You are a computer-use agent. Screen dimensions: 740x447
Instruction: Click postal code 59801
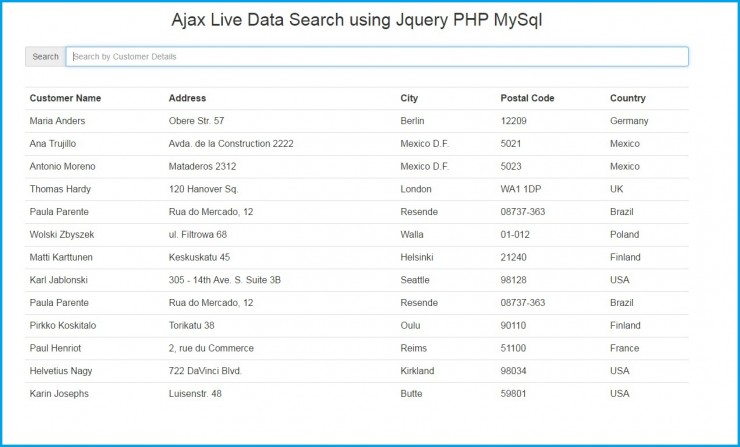coord(513,393)
